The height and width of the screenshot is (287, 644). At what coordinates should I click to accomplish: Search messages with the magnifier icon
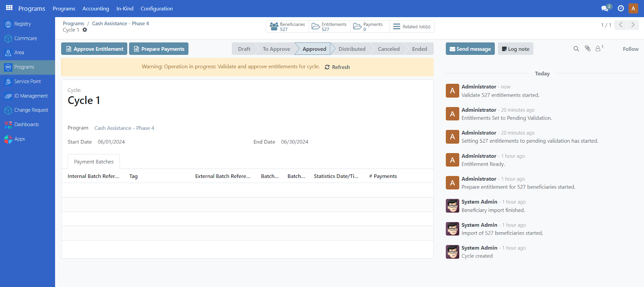click(x=576, y=49)
